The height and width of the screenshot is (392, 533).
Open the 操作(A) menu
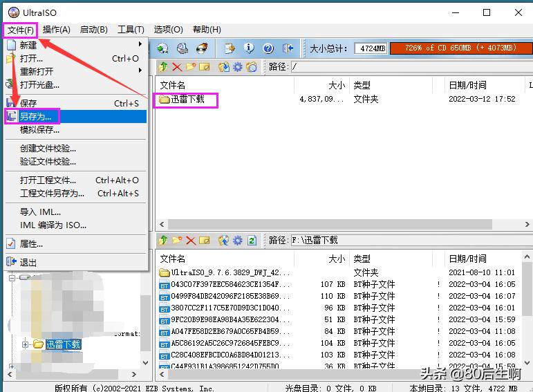pos(57,30)
